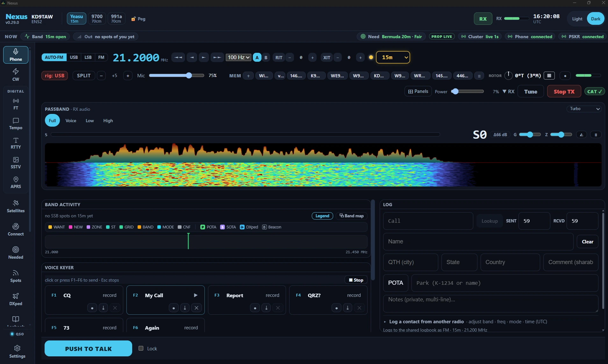Select LSB mode
The height and width of the screenshot is (364, 608).
click(88, 57)
